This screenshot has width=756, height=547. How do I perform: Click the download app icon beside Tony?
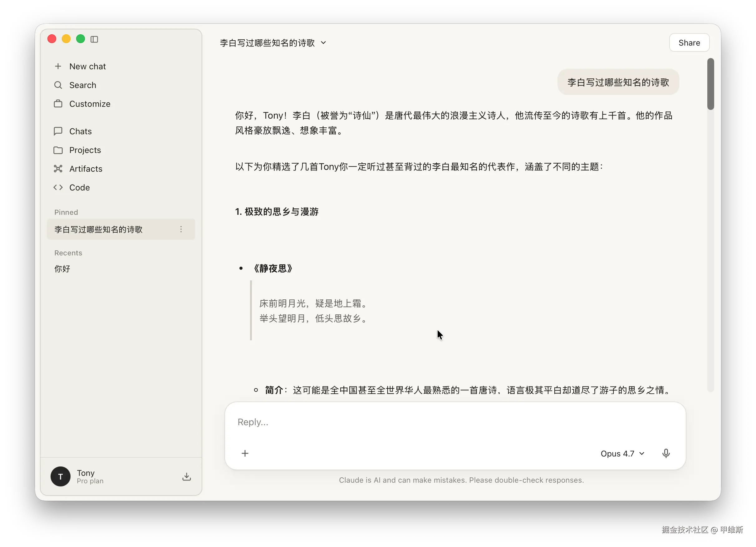pyautogui.click(x=187, y=476)
